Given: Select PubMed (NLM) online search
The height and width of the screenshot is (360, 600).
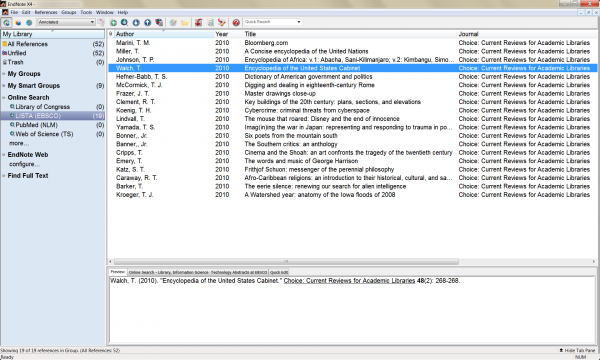Looking at the screenshot, I should coord(53,125).
